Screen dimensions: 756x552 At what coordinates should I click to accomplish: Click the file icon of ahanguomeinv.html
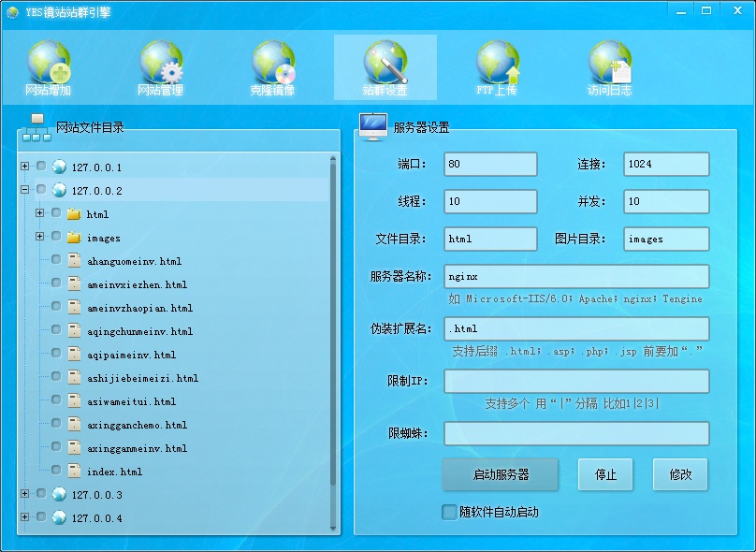[x=74, y=260]
